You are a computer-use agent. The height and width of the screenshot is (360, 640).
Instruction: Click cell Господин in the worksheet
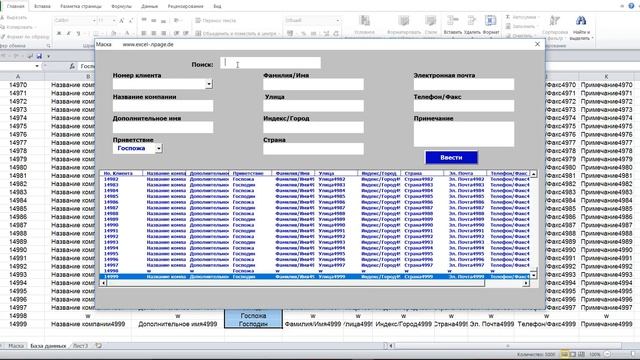(x=253, y=324)
